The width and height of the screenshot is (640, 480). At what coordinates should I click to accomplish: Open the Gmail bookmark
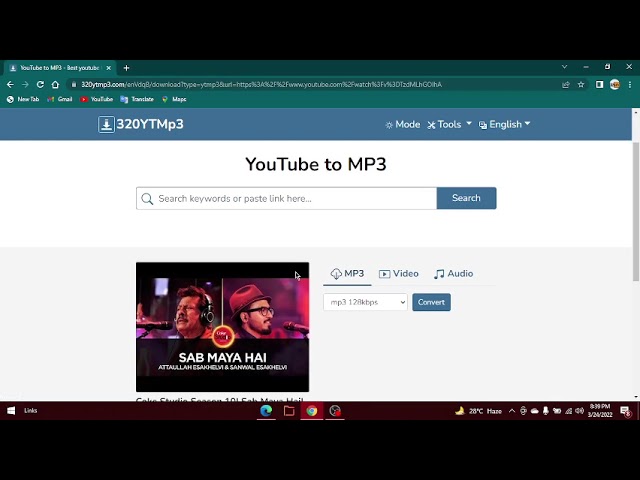click(60, 99)
